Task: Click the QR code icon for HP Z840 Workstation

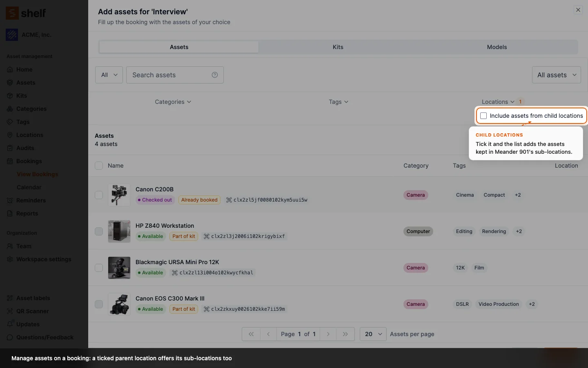Action: click(x=207, y=236)
